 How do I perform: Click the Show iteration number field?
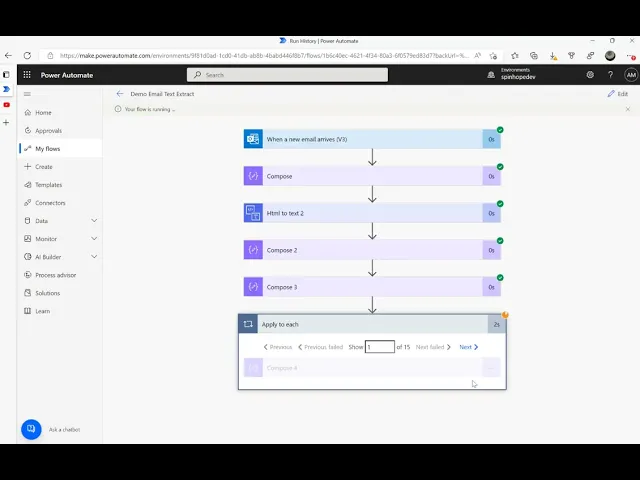click(x=380, y=347)
